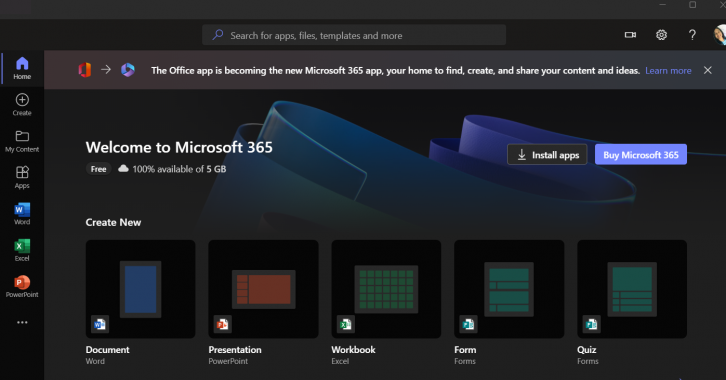Click Forms badge on Form card
The width and height of the screenshot is (726, 380).
[469, 324]
